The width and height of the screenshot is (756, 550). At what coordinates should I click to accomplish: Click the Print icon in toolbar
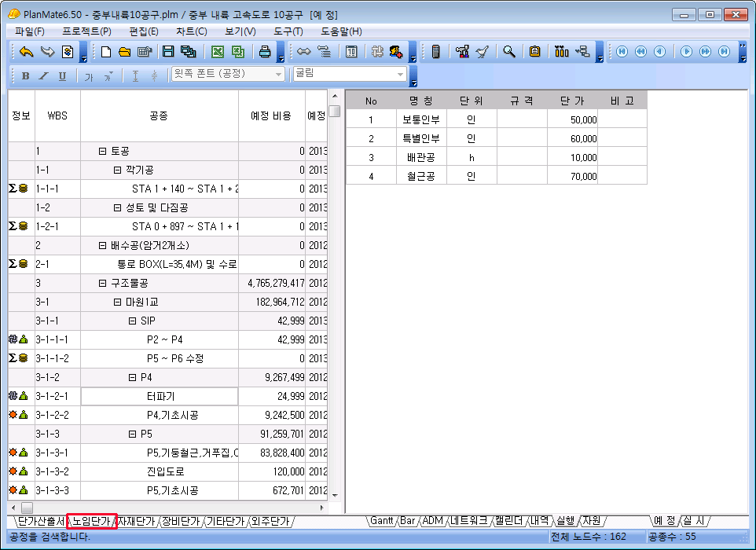[x=266, y=52]
